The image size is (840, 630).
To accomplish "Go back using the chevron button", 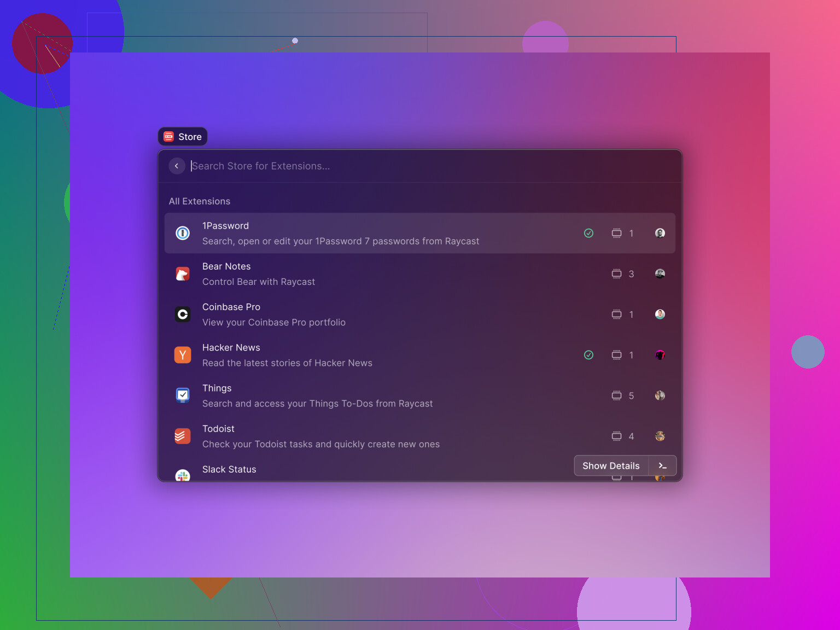I will click(177, 166).
